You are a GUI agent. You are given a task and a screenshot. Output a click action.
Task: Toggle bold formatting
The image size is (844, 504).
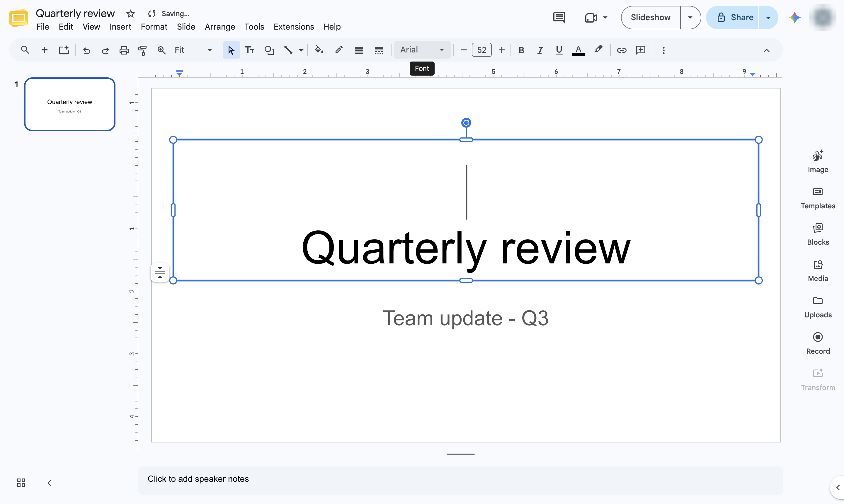coord(521,50)
